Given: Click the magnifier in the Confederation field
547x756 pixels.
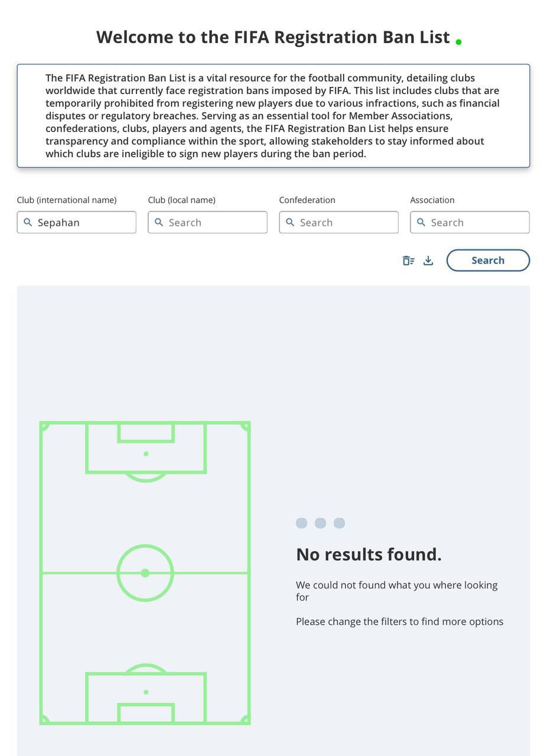Looking at the screenshot, I should [x=290, y=222].
